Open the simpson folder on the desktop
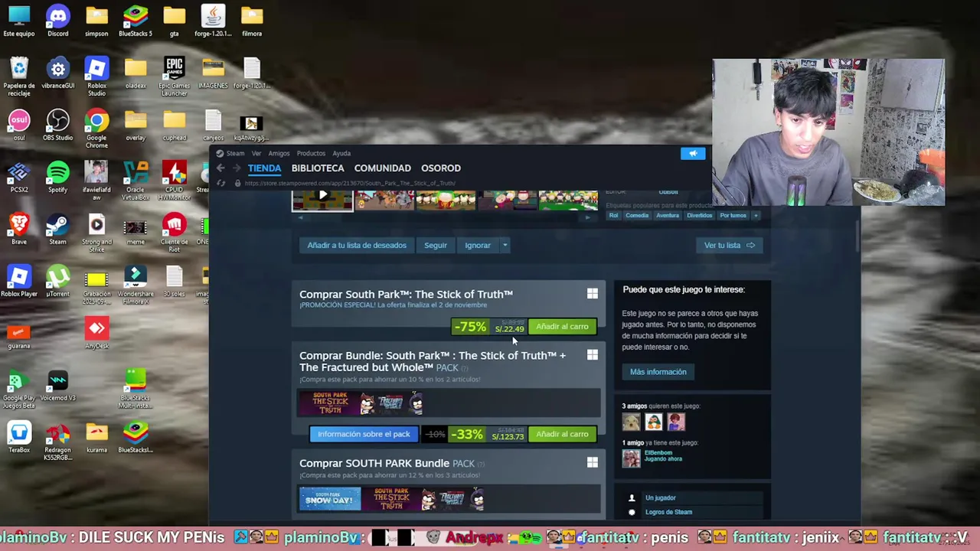The height and width of the screenshot is (551, 980). pos(96,21)
